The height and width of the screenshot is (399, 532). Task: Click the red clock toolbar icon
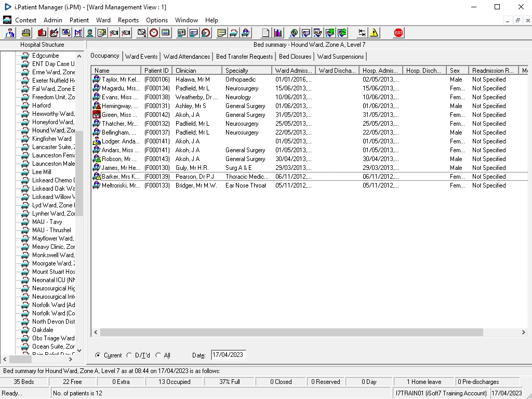pyautogui.click(x=154, y=33)
